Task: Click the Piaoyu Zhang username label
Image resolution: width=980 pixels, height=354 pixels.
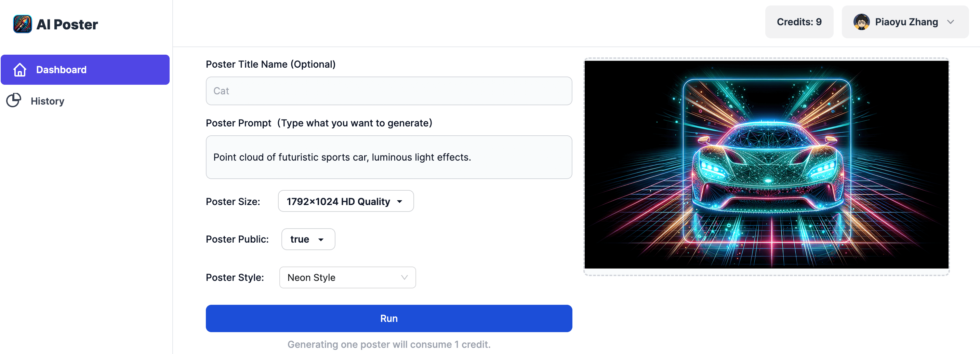Action: pyautogui.click(x=906, y=22)
